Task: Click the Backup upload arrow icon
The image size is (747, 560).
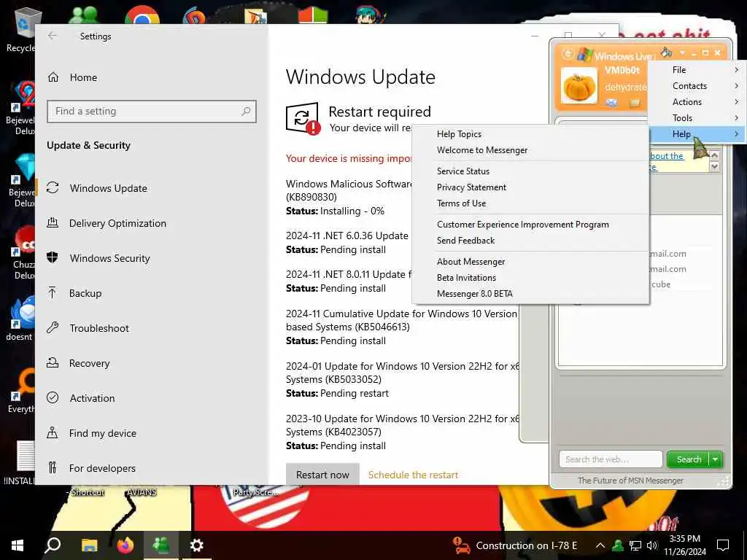Action: pos(53,293)
